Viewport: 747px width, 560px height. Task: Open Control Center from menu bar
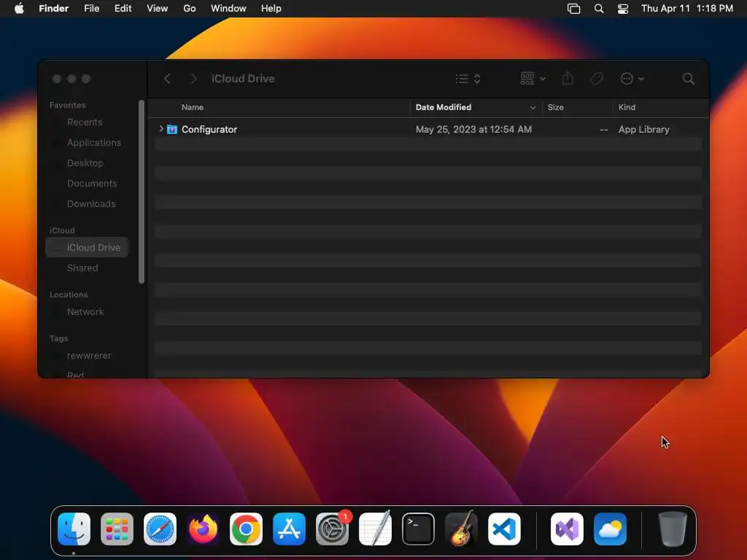click(623, 9)
